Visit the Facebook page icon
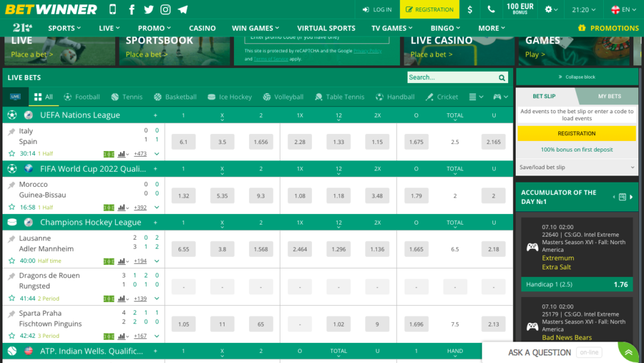This screenshot has height=363, width=644. pyautogui.click(x=131, y=9)
